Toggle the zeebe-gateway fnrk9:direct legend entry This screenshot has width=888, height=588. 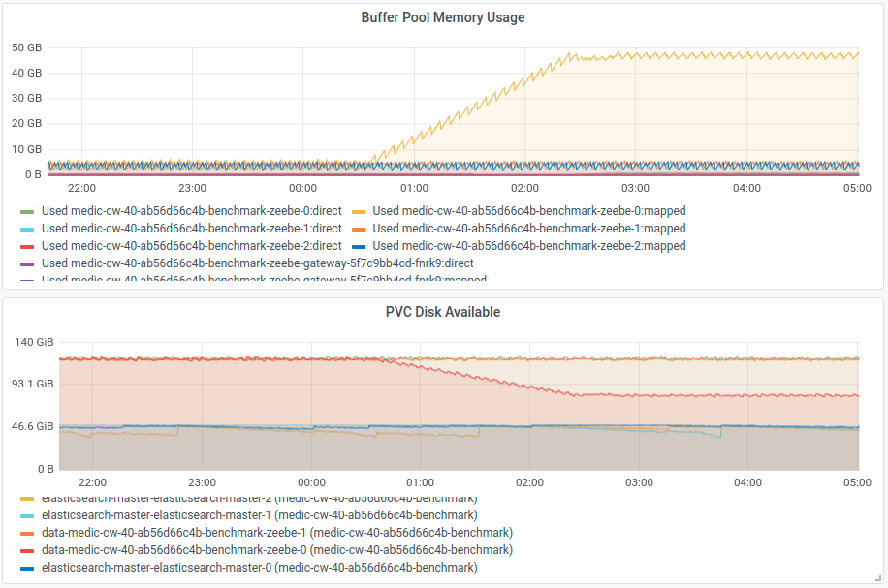click(x=258, y=263)
